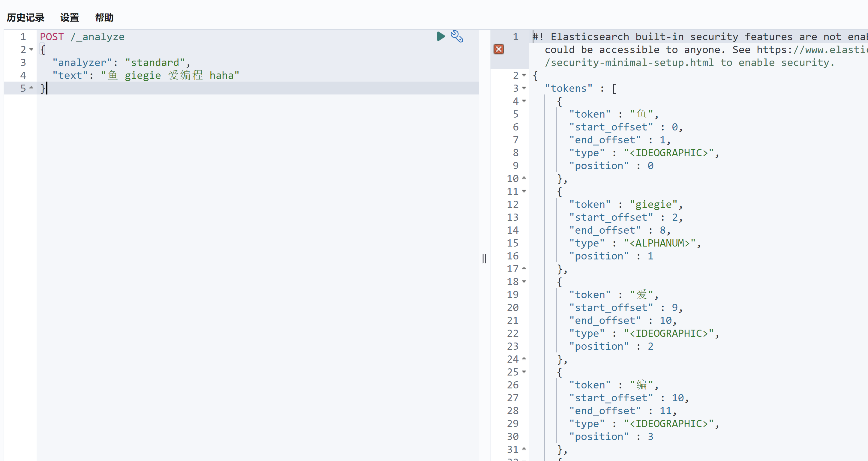The height and width of the screenshot is (461, 868).
Task: Click the "<ALPHANUM>" type value
Action: pyautogui.click(x=660, y=243)
